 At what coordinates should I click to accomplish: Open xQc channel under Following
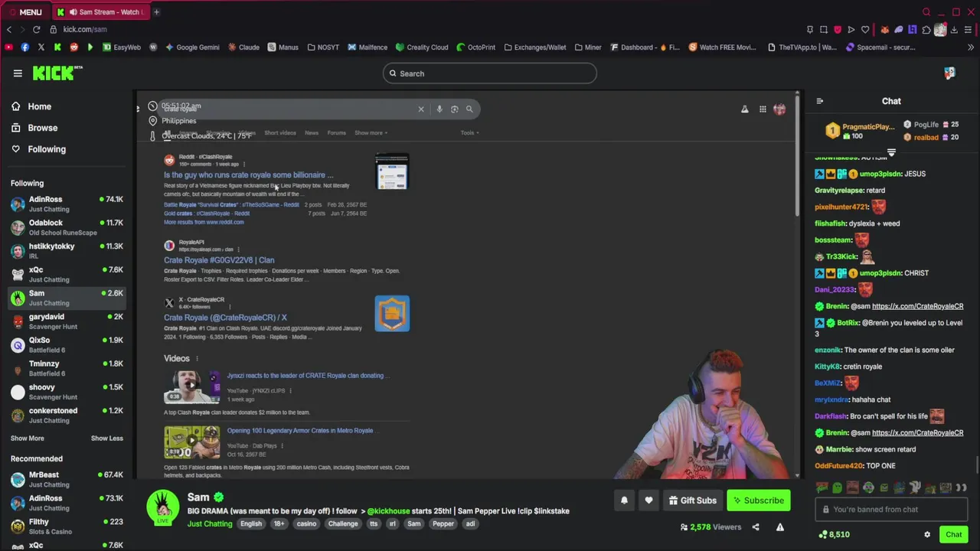pos(67,274)
